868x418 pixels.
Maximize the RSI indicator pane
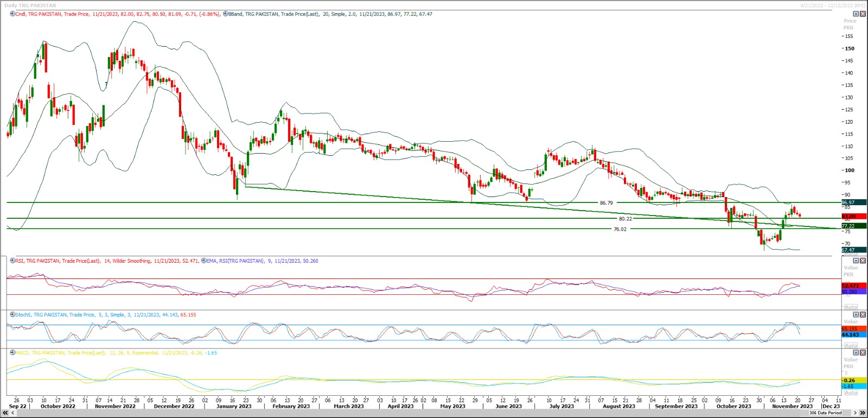[856, 261]
